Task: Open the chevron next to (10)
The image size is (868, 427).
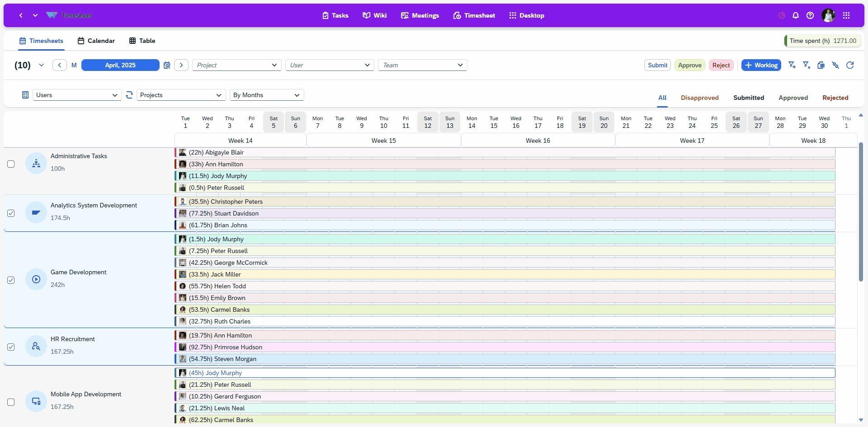Action: [41, 65]
